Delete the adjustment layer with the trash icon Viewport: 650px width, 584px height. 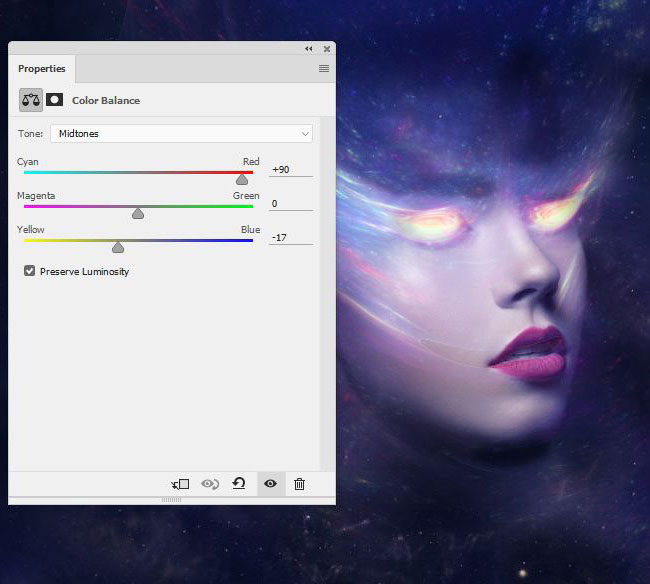point(299,484)
